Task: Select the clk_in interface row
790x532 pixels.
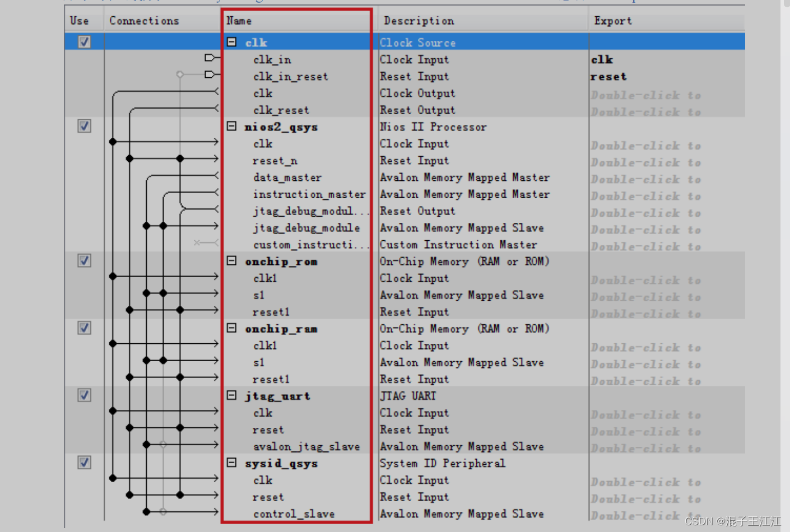Action: pos(272,60)
